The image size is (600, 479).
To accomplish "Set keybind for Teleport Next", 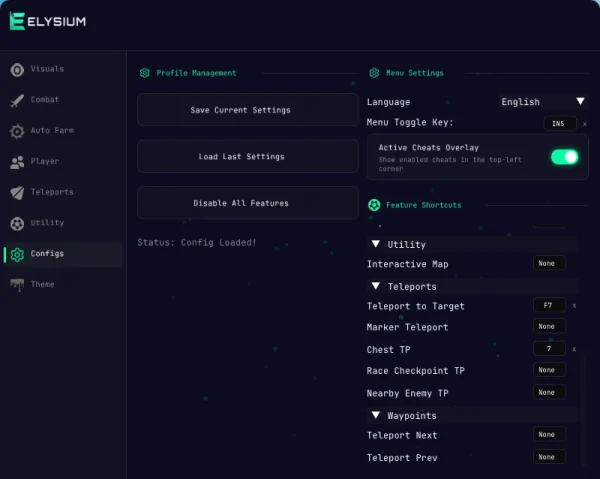I will (x=549, y=435).
